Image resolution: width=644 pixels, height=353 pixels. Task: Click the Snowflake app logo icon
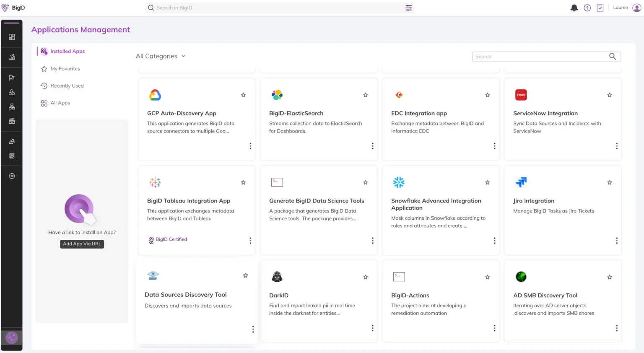click(x=398, y=182)
